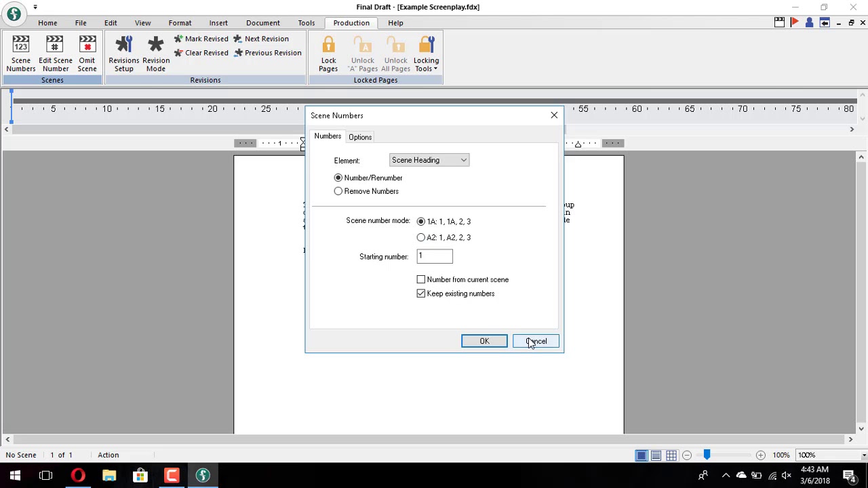Screen dimensions: 868x488
Task: Open Locking Tools dropdown
Action: tap(426, 54)
